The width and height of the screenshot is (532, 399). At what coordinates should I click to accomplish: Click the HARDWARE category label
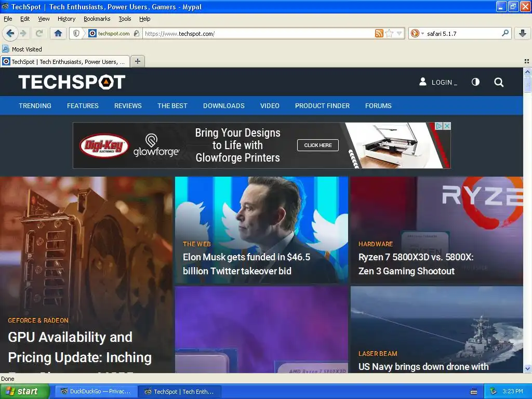[376, 244]
